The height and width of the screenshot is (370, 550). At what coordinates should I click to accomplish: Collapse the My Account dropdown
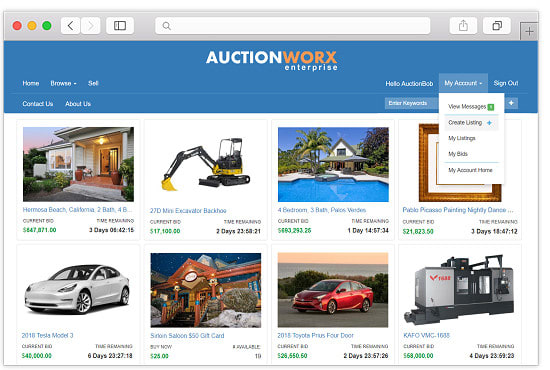tap(463, 83)
